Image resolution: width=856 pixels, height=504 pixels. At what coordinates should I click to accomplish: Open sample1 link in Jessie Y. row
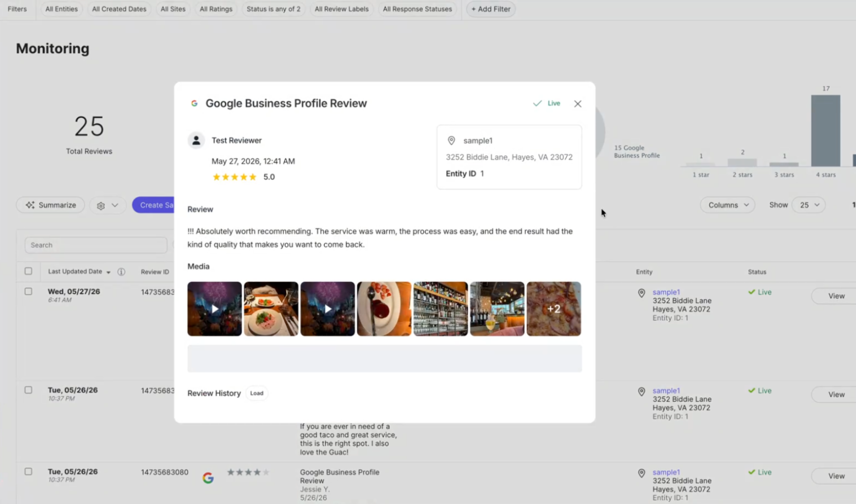(666, 472)
